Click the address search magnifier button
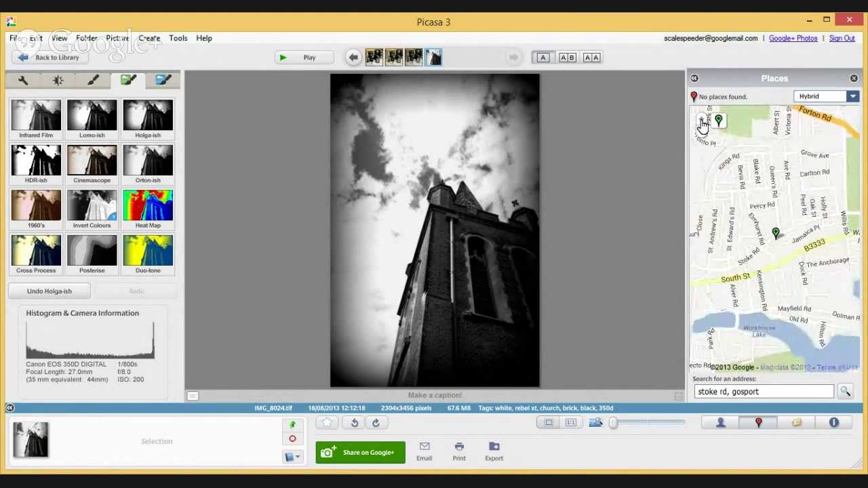The image size is (868, 488). pos(845,392)
